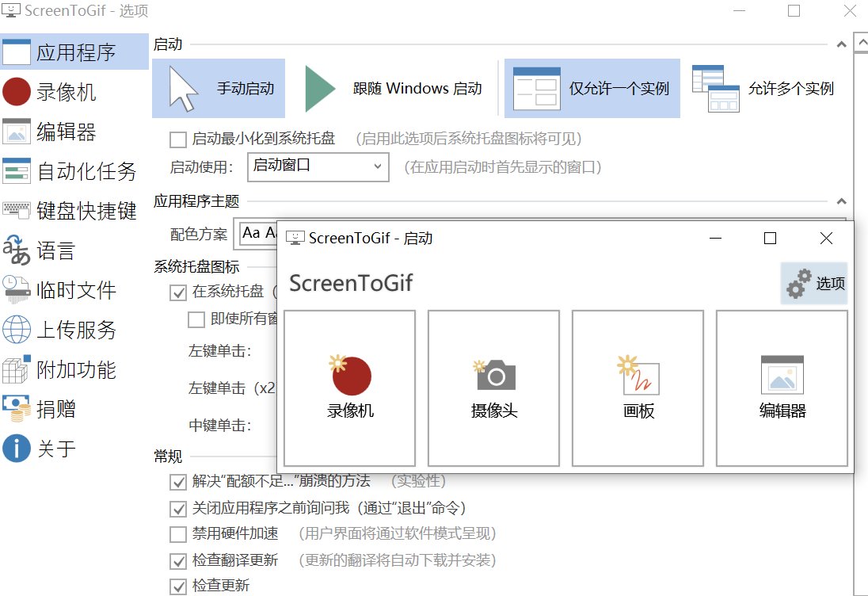Viewport: 868px width, 596px height.
Task: Open the 摄像头 webcam capture tool
Action: pos(493,388)
